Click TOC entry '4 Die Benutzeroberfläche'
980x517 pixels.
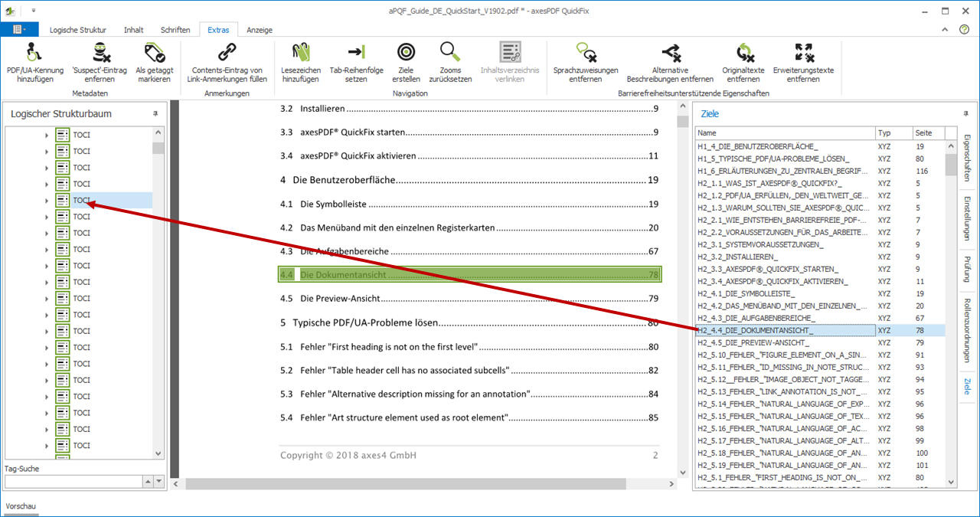[469, 180]
